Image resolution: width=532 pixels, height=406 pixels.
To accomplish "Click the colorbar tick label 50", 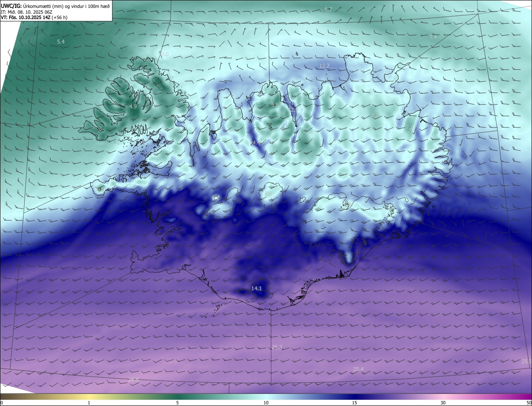I will [x=529, y=403].
